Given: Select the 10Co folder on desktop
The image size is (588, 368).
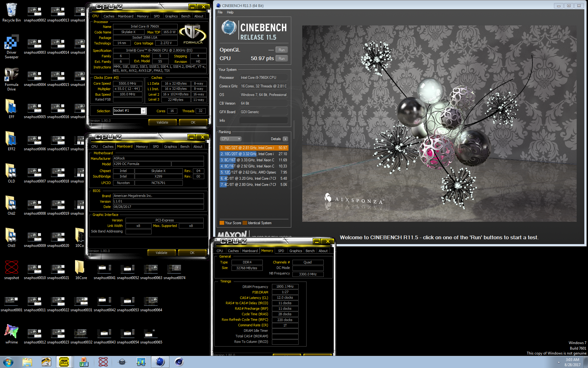Looking at the screenshot, I should pyautogui.click(x=80, y=238).
